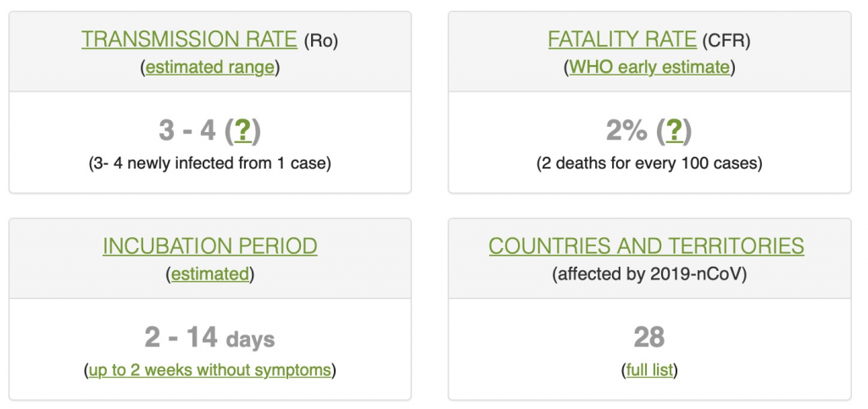Click the question mark beside 2%
This screenshot has height=409, width=868.
click(x=674, y=131)
